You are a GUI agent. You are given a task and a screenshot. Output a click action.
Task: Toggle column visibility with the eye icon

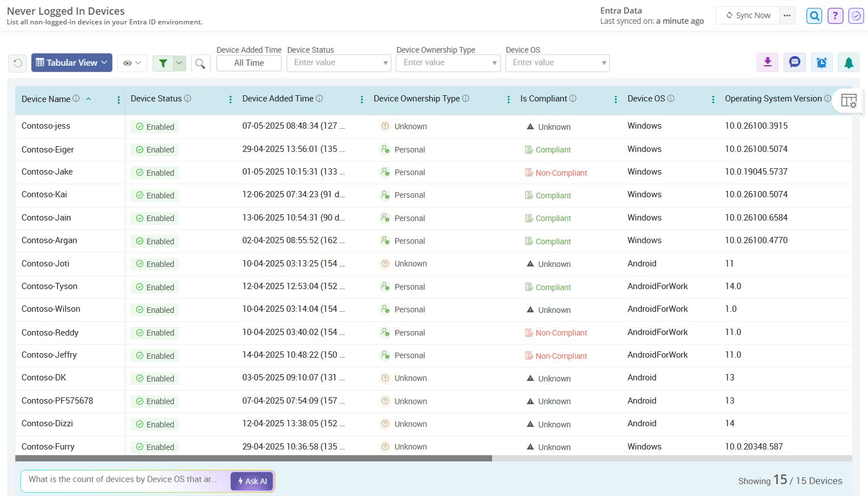coord(129,63)
